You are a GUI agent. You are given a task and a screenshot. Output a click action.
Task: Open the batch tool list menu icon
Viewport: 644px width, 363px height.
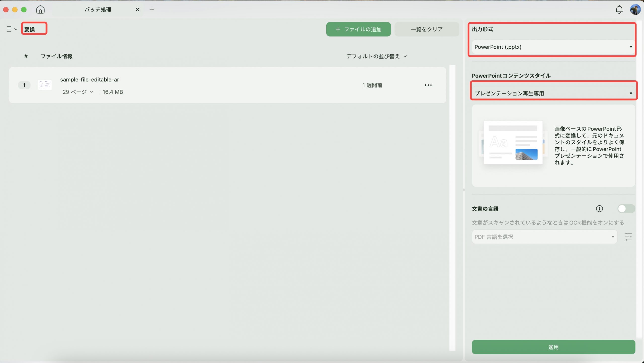pos(12,29)
